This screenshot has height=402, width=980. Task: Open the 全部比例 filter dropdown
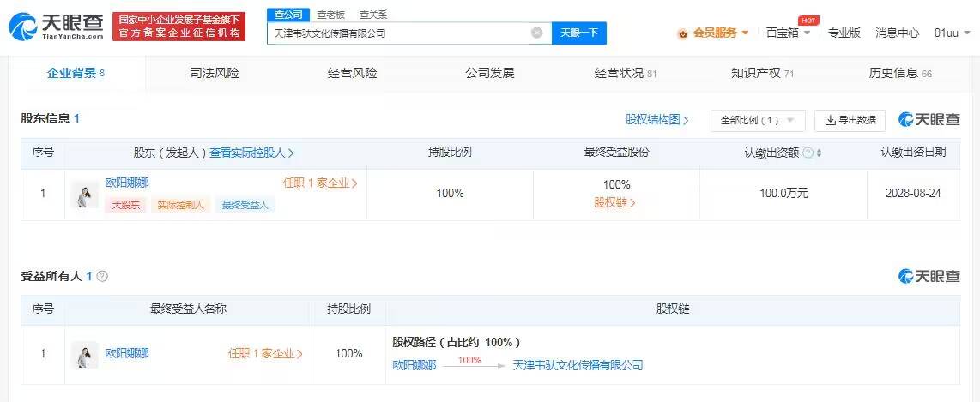point(757,121)
